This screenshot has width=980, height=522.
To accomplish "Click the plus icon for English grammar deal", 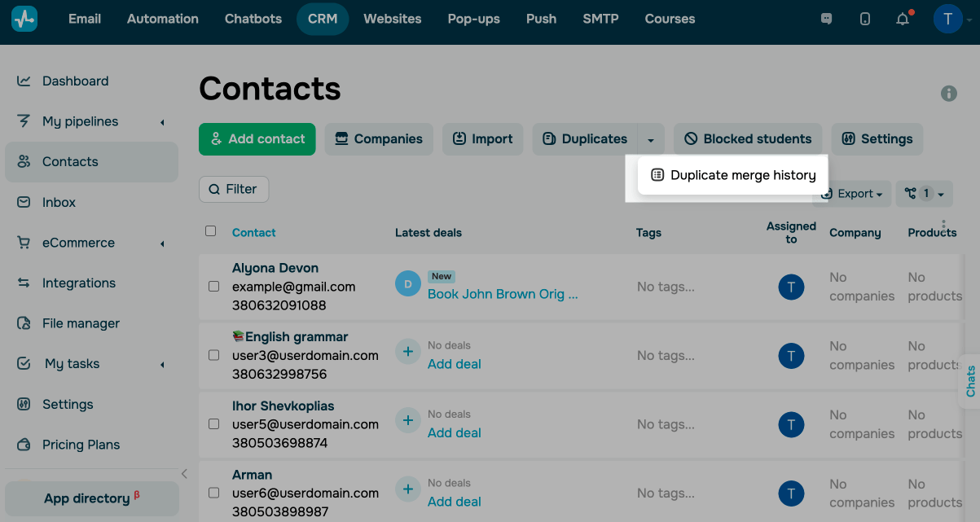I will (407, 352).
